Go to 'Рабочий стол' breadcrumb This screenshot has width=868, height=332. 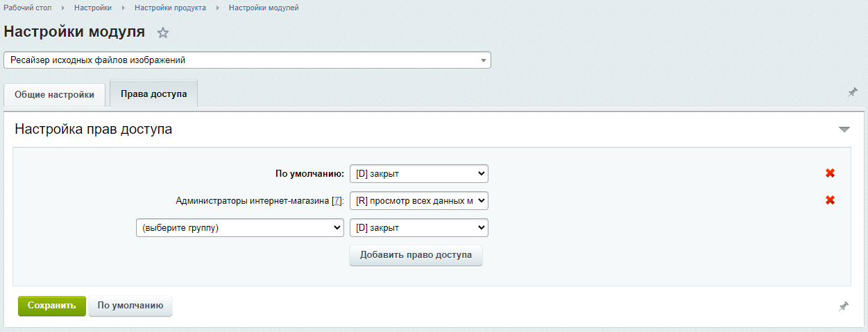click(29, 8)
